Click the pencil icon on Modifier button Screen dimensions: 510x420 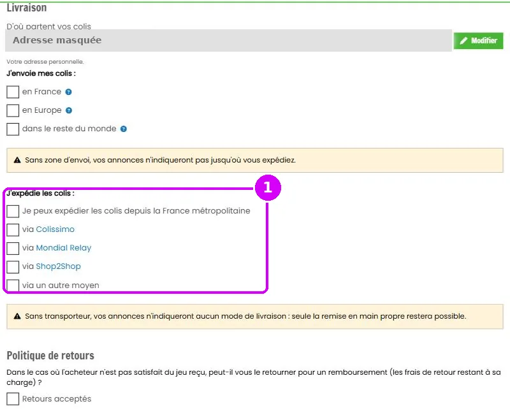(x=464, y=41)
